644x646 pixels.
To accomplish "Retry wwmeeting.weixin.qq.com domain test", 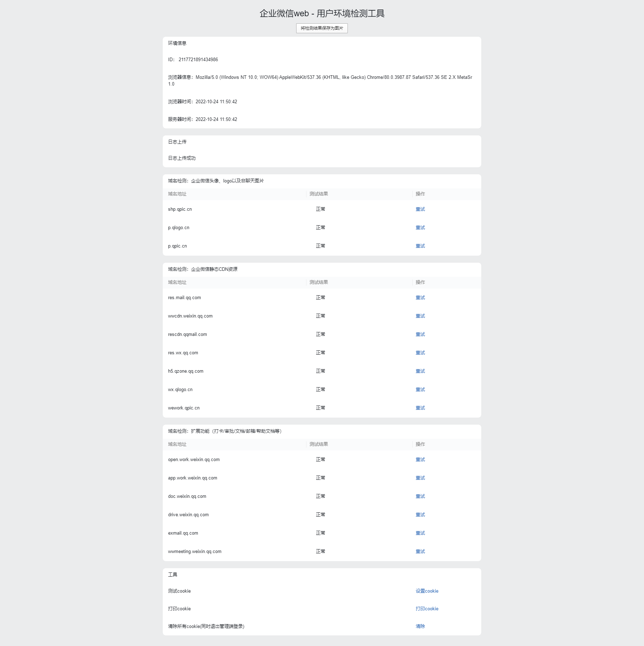I will (420, 552).
